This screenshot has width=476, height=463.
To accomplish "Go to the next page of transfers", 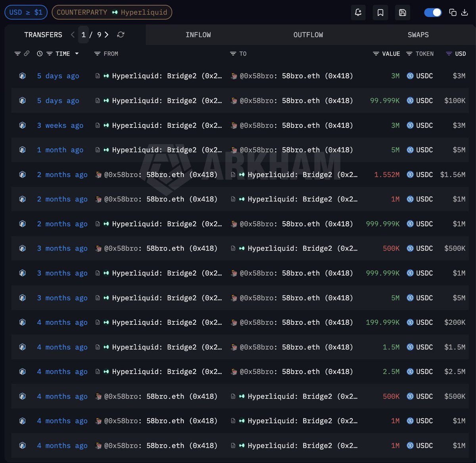I will [106, 35].
